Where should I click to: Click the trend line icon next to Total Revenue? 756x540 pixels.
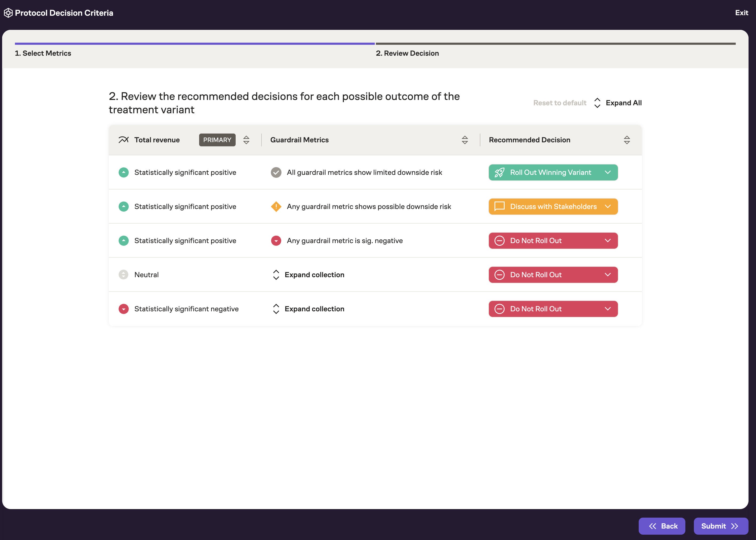(x=123, y=140)
